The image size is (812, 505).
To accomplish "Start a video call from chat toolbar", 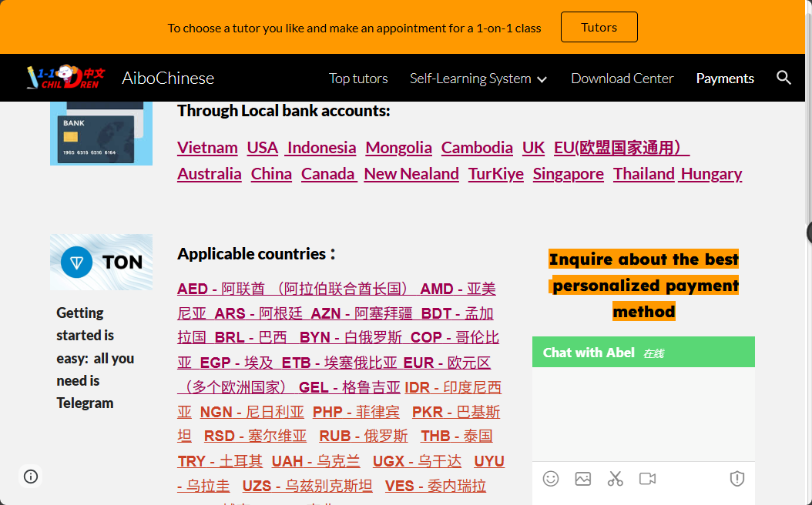I will click(647, 479).
